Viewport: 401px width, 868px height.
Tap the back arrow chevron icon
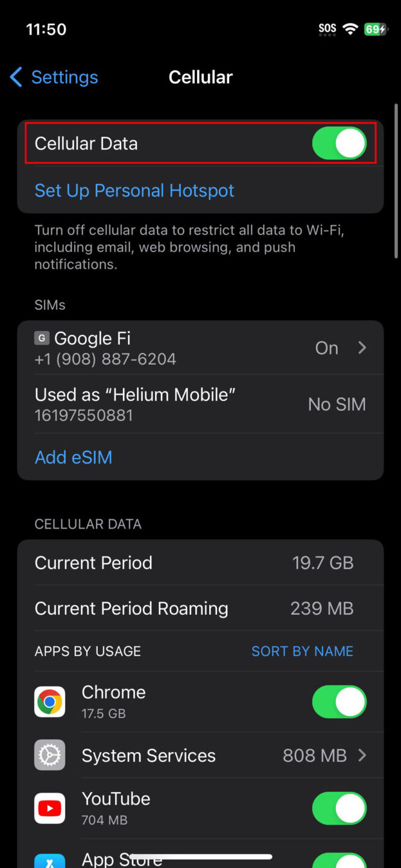16,77
